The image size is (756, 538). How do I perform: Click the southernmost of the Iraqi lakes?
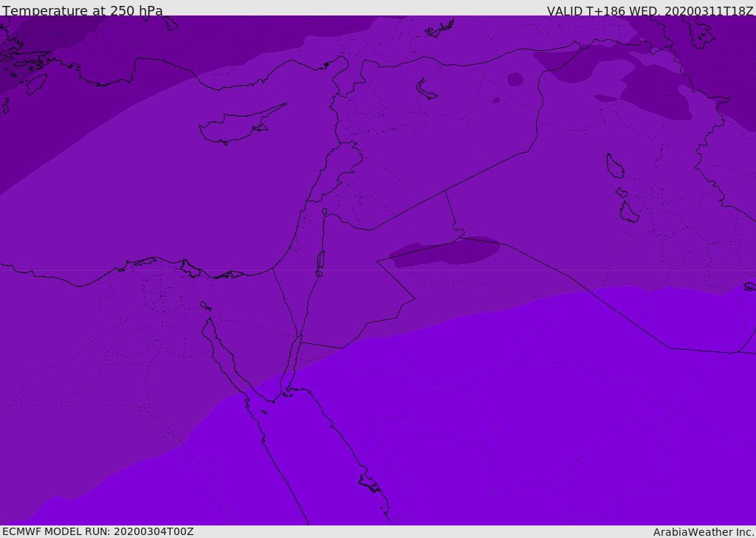[628, 213]
